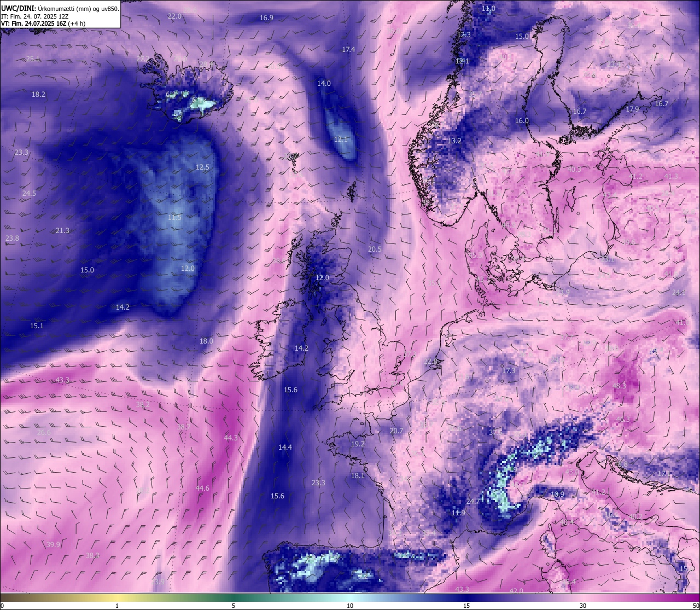Click the 17.9 value label
This screenshot has height=610, width=700.
(x=632, y=109)
